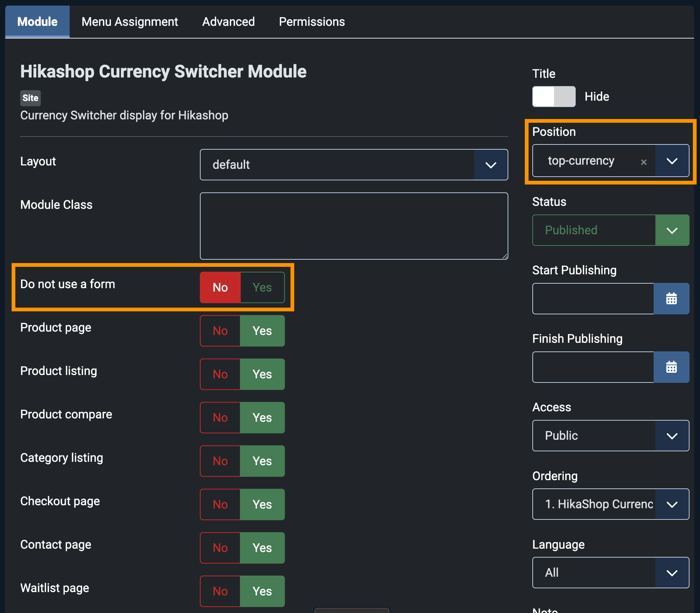Set Product page to Yes
The height and width of the screenshot is (613, 700).
[262, 331]
